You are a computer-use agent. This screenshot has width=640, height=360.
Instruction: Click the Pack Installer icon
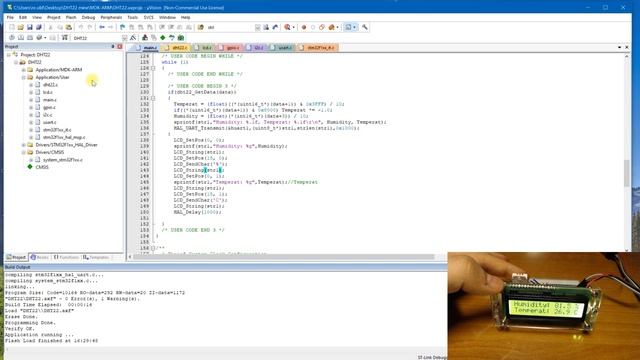[181, 38]
